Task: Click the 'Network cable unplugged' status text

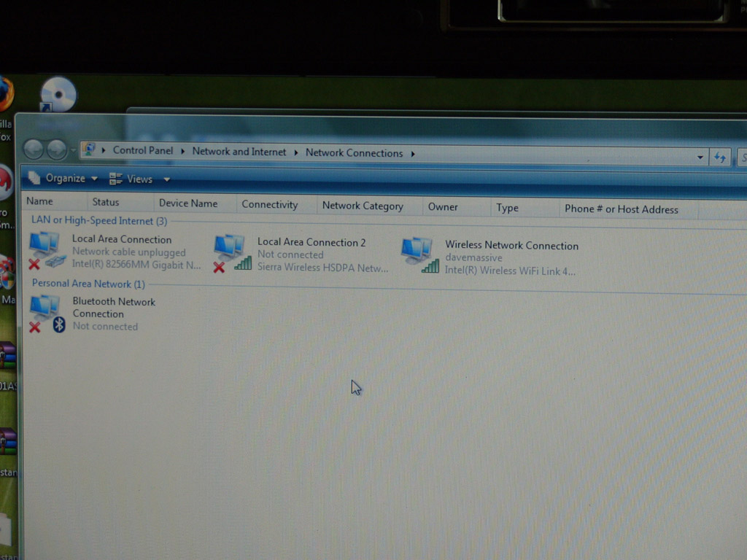Action: 128,252
